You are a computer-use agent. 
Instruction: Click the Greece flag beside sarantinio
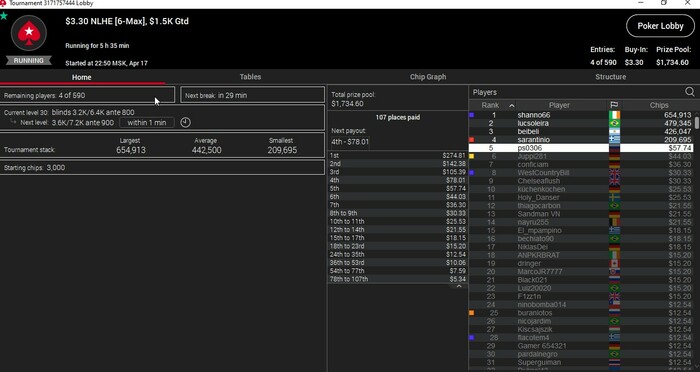tap(615, 140)
